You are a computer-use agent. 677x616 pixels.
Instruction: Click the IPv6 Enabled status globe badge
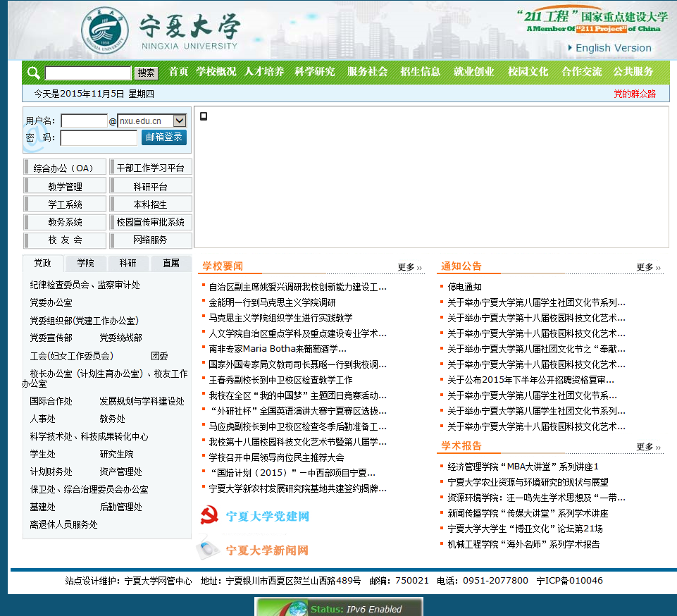pos(338,607)
